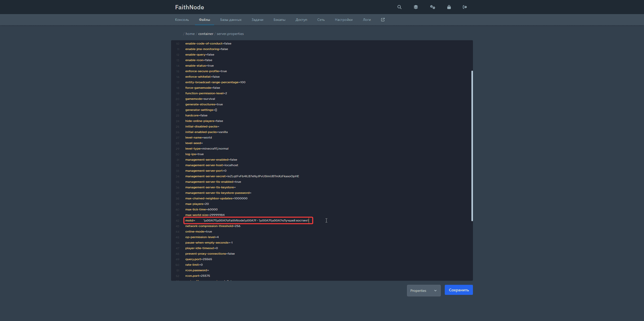Open the external link icon tab
The width and height of the screenshot is (644, 321).
click(x=383, y=20)
